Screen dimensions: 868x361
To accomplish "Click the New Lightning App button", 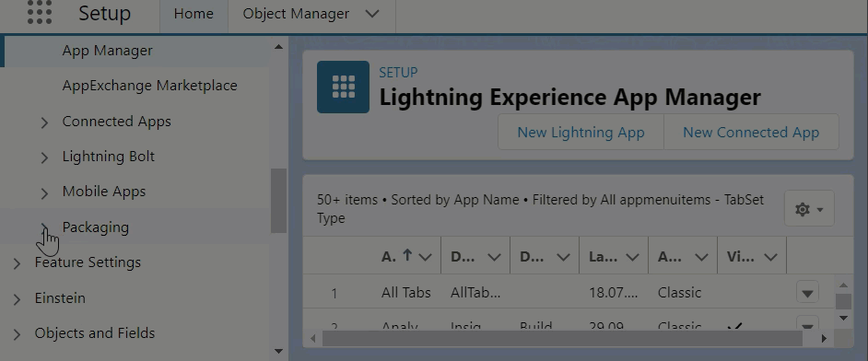I will point(581,132).
